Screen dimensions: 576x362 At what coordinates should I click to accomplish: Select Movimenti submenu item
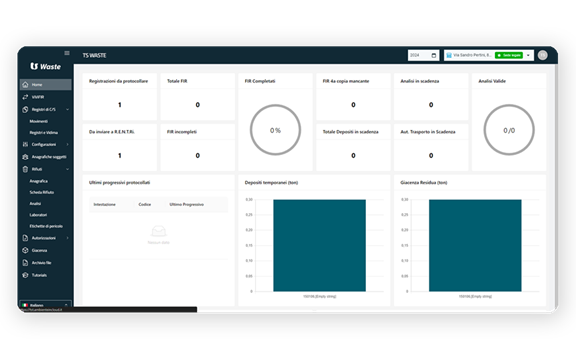point(39,121)
